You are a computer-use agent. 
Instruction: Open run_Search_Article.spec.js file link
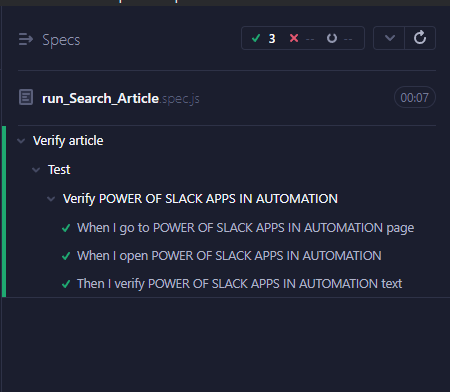pyautogui.click(x=121, y=99)
